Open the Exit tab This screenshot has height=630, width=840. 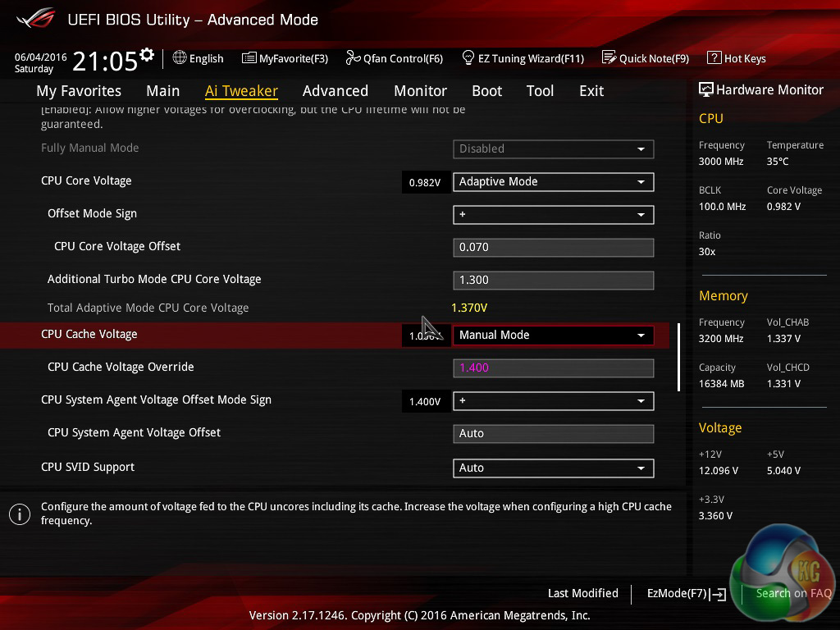(x=591, y=91)
